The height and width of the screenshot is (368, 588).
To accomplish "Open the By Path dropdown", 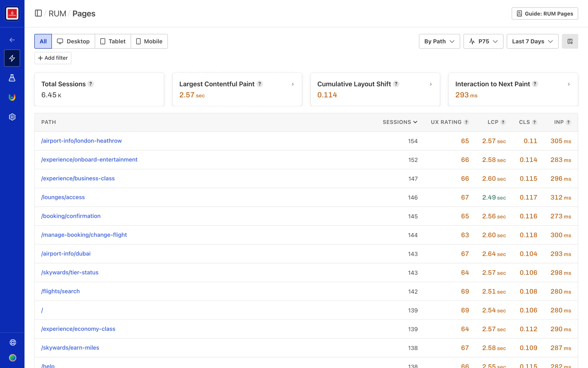I will (x=439, y=41).
